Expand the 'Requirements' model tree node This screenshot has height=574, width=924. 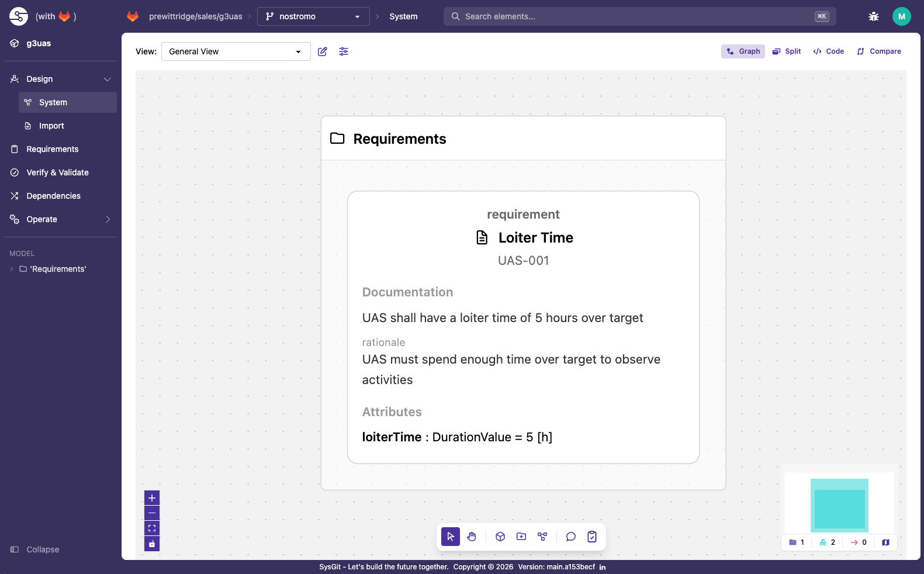click(12, 269)
